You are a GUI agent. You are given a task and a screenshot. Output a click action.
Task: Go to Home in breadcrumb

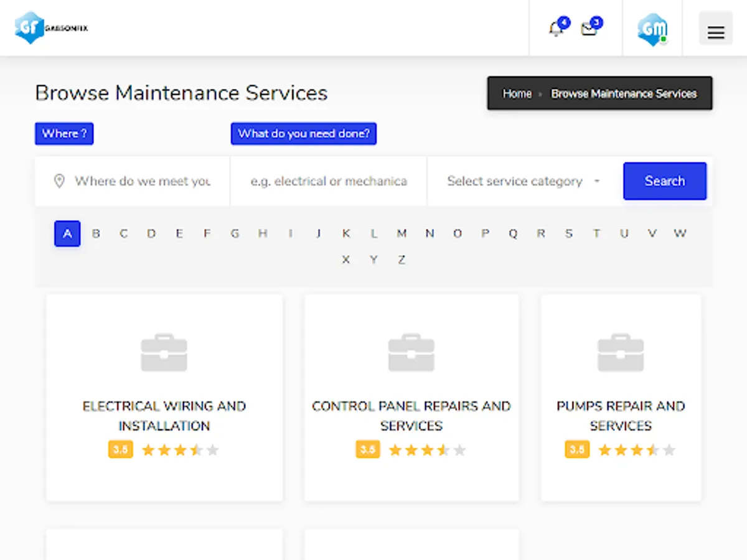pyautogui.click(x=517, y=94)
